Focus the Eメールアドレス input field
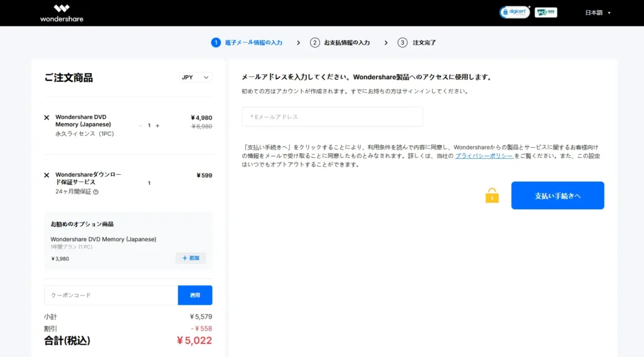The height and width of the screenshot is (357, 644). click(332, 116)
